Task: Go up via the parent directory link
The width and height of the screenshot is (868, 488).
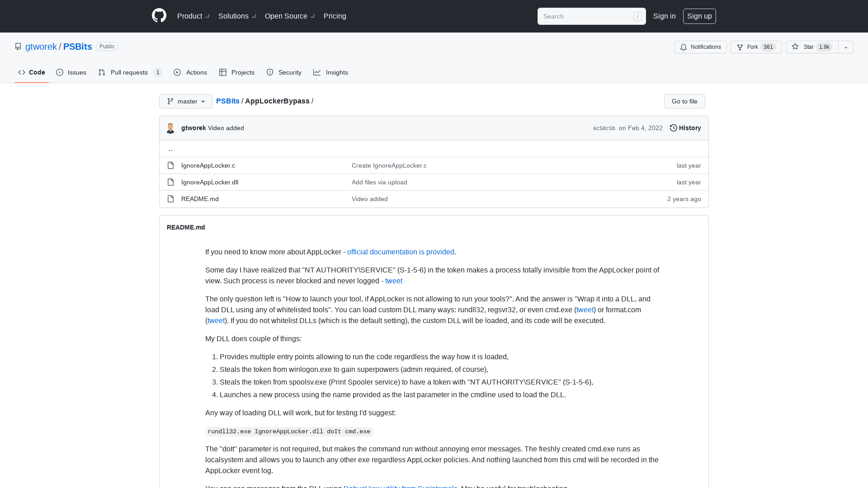Action: pos(170,149)
